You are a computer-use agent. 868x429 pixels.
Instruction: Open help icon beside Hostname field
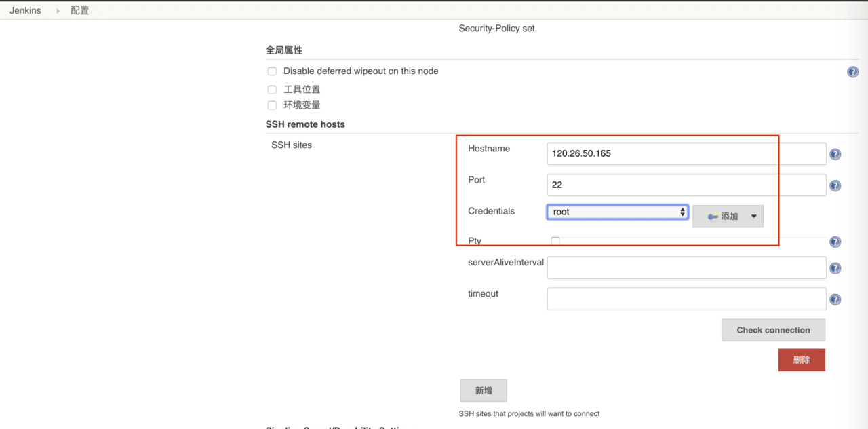[x=835, y=154]
